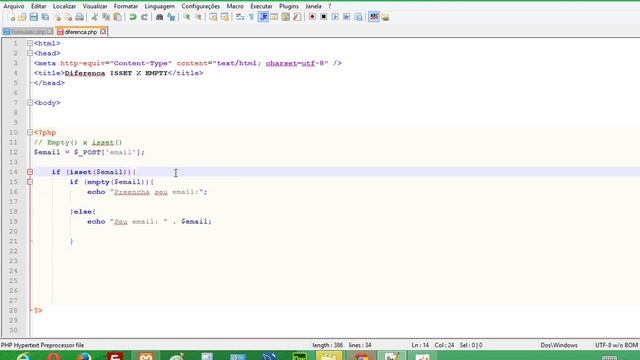The image size is (640, 360).
Task: Toggle the Document Map panel icon
Action: point(286,17)
